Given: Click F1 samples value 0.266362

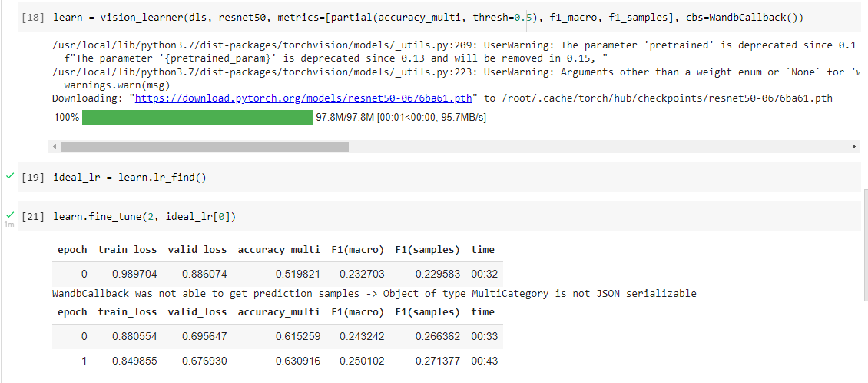Looking at the screenshot, I should coord(437,336).
